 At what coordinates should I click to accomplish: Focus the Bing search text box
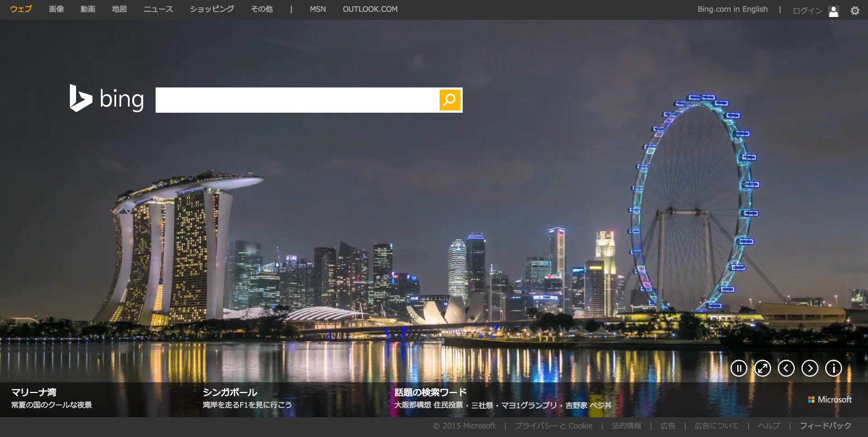297,100
